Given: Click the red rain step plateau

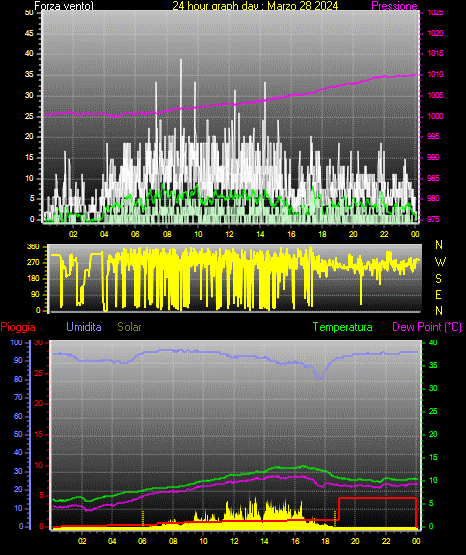Looking at the screenshot, I should [377, 498].
